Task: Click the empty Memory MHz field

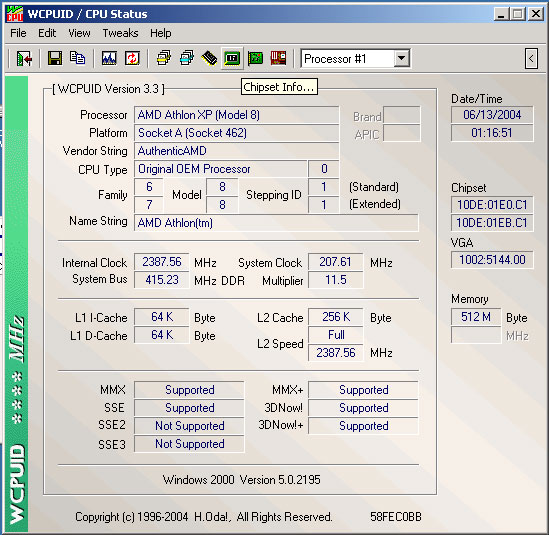Action: click(476, 335)
